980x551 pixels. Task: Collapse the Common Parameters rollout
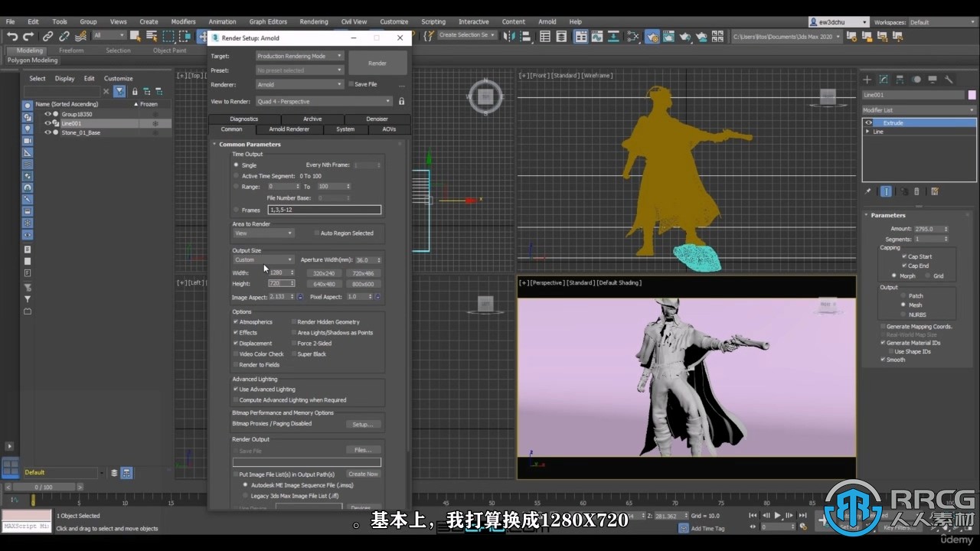pyautogui.click(x=215, y=144)
